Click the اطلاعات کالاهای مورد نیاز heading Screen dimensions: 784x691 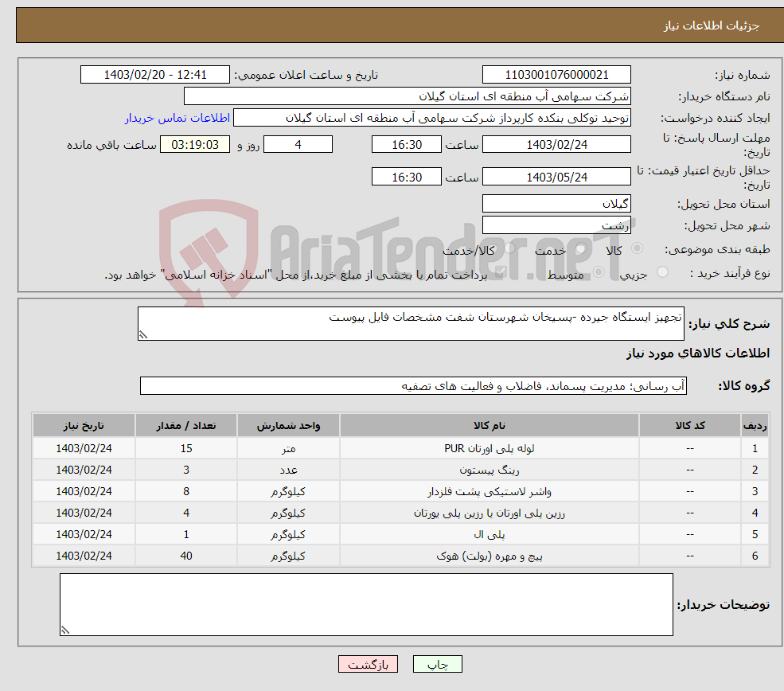tap(698, 353)
